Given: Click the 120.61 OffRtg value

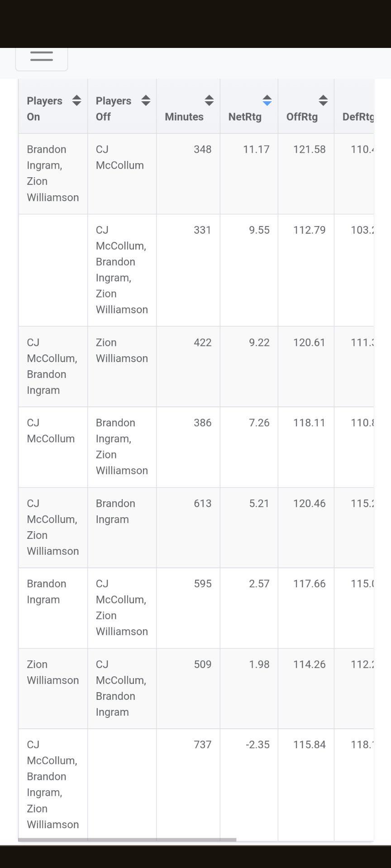Looking at the screenshot, I should tap(309, 342).
